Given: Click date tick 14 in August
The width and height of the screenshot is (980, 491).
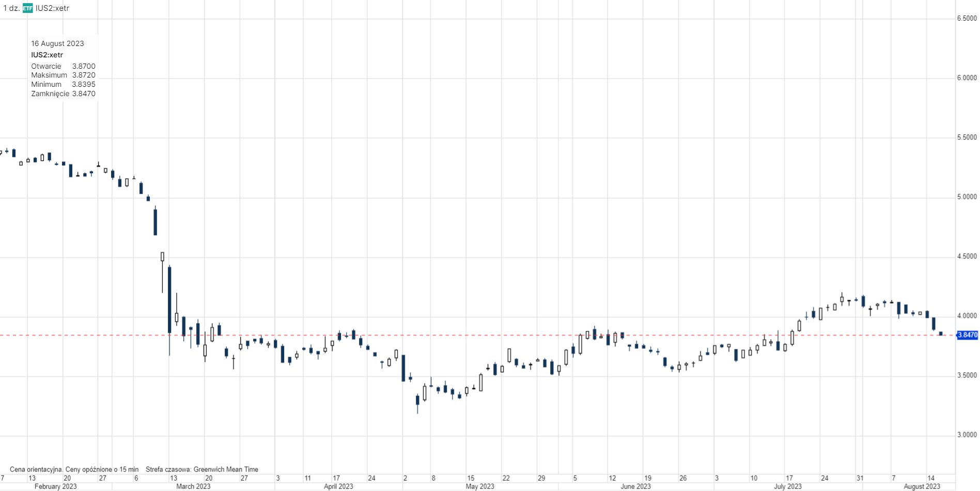Looking at the screenshot, I should 930,478.
